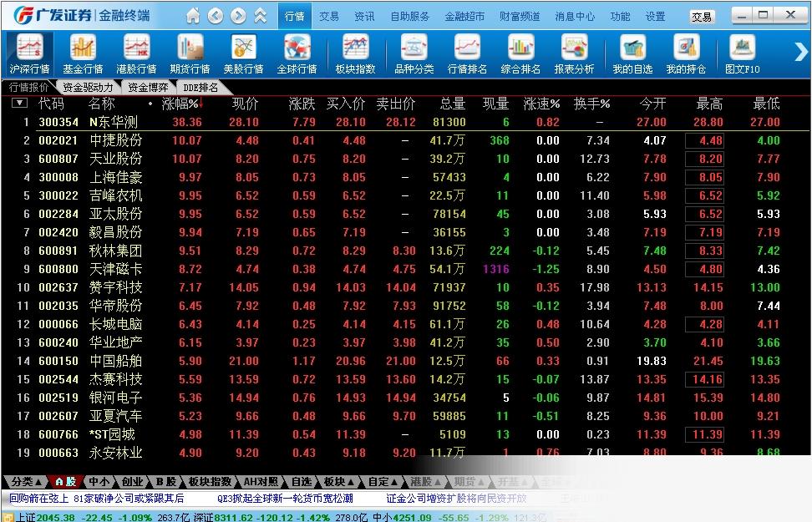Open 板块 dropdown tab
Screen dimensions: 812x522
pos(339,482)
